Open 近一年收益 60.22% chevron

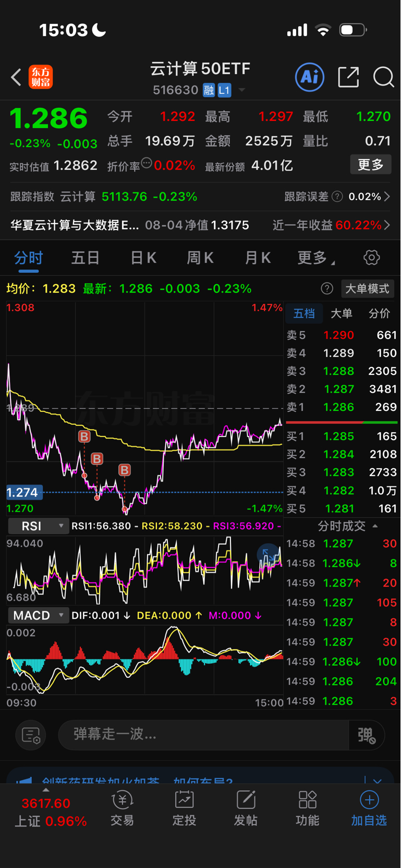point(387,225)
